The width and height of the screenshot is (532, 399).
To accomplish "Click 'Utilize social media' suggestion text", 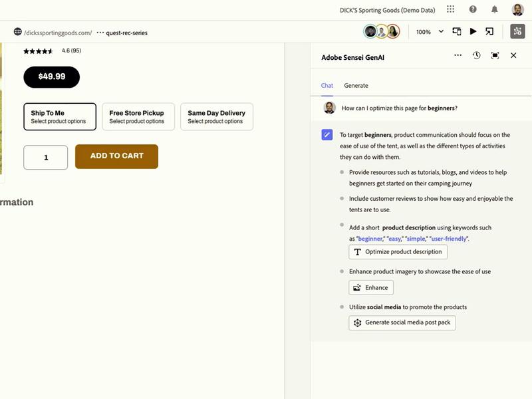I will (408, 307).
